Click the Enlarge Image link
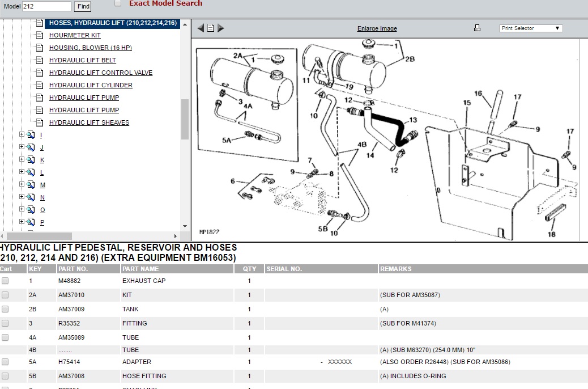The width and height of the screenshot is (588, 389). pyautogui.click(x=377, y=28)
